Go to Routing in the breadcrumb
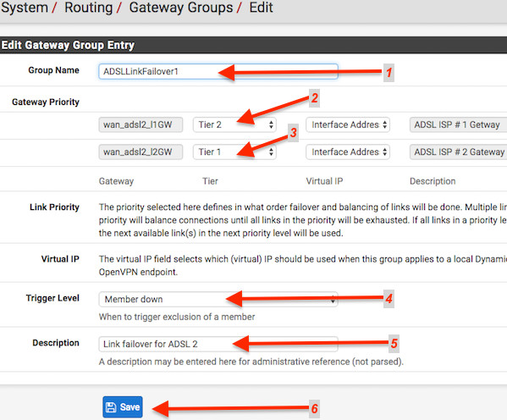 click(89, 8)
